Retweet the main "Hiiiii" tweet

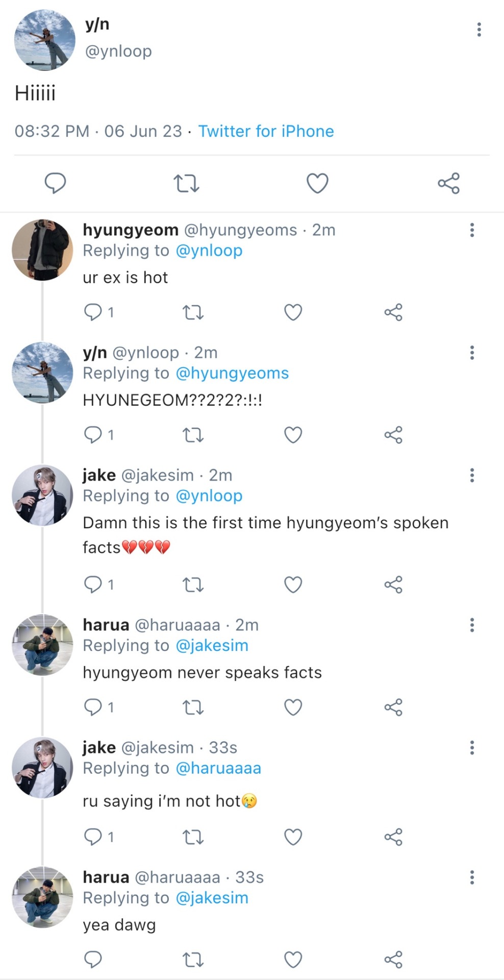[186, 183]
